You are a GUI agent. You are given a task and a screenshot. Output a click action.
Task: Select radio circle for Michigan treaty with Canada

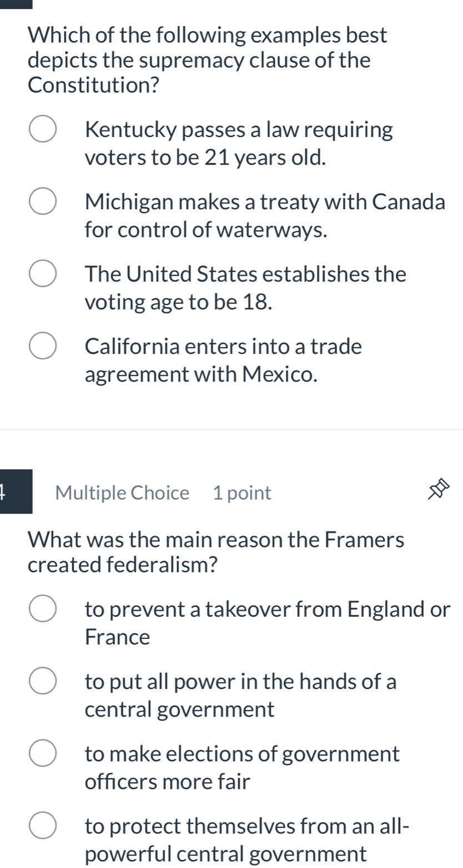click(x=42, y=202)
